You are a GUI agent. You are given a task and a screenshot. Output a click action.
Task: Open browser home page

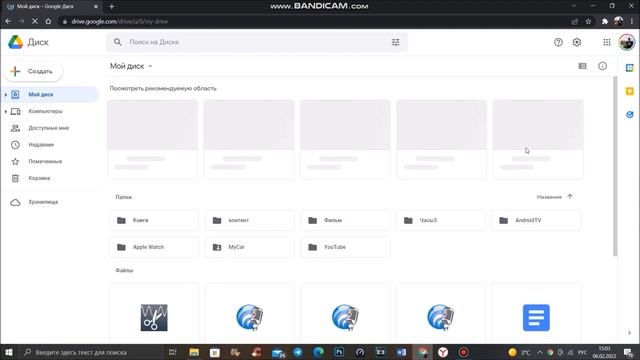click(x=48, y=21)
